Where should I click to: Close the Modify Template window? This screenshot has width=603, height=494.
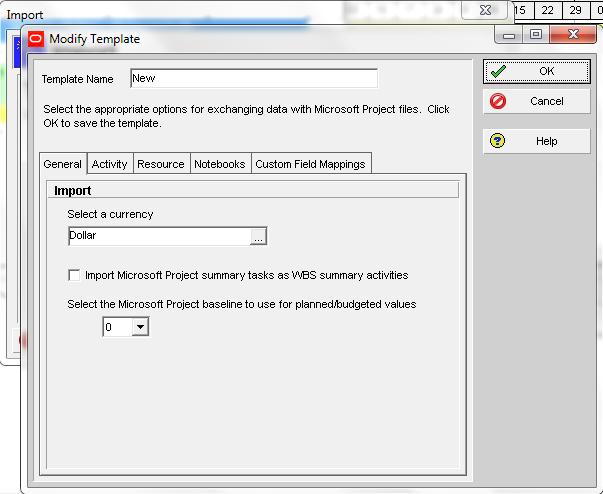573,35
